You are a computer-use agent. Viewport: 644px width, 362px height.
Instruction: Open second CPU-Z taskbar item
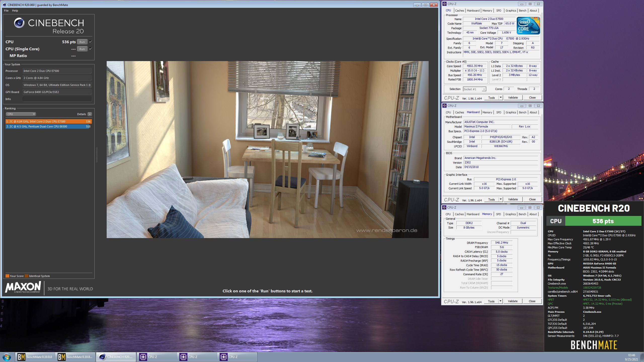tap(197, 357)
